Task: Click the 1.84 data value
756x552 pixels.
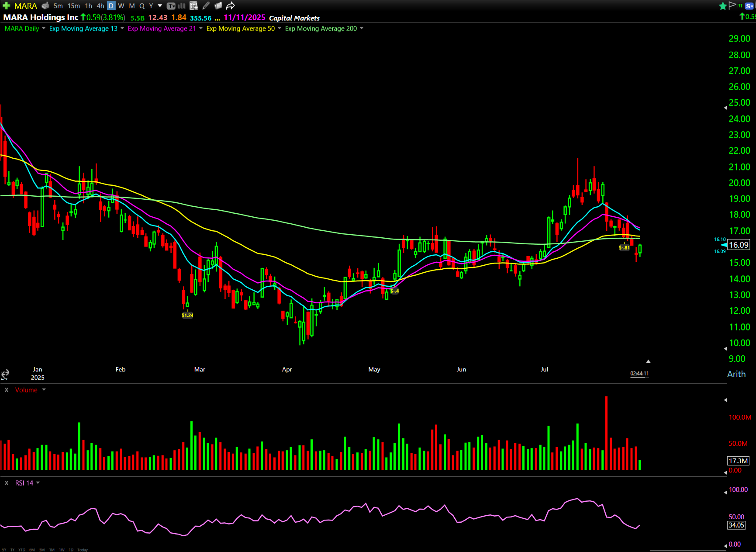Action: [179, 17]
